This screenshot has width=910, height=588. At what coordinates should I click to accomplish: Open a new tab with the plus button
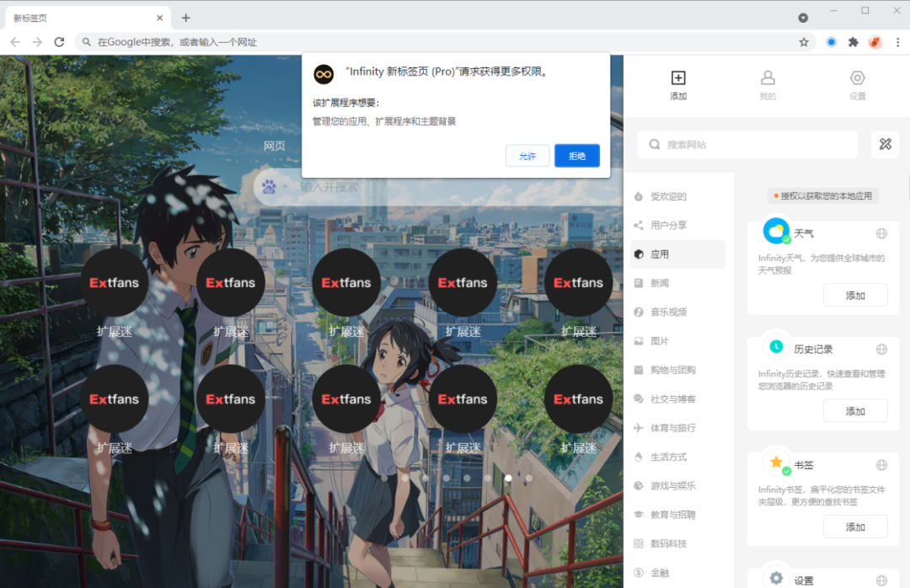tap(185, 18)
